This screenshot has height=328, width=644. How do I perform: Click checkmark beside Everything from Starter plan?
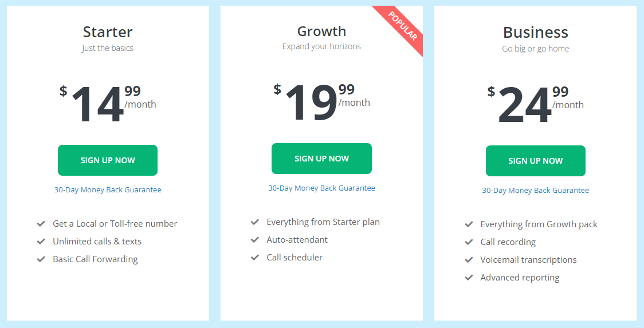[255, 222]
